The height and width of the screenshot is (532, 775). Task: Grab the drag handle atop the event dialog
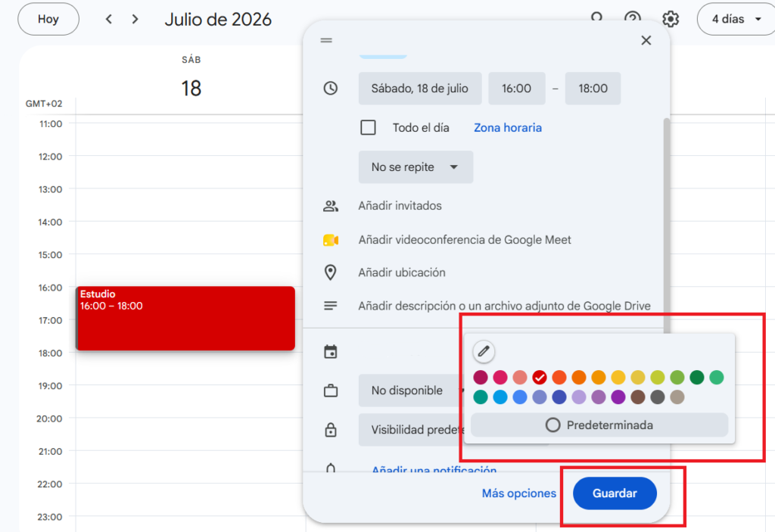coord(326,41)
